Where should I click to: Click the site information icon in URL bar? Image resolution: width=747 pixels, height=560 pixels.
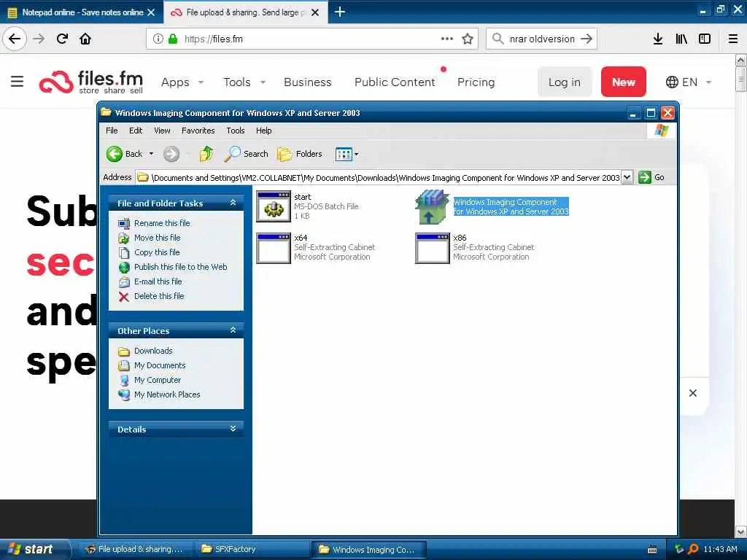pos(158,39)
